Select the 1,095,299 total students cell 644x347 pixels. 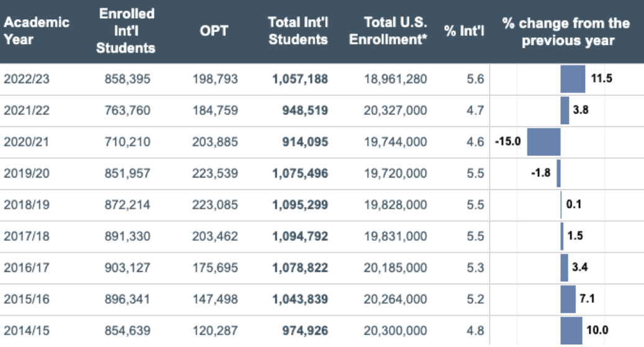300,205
